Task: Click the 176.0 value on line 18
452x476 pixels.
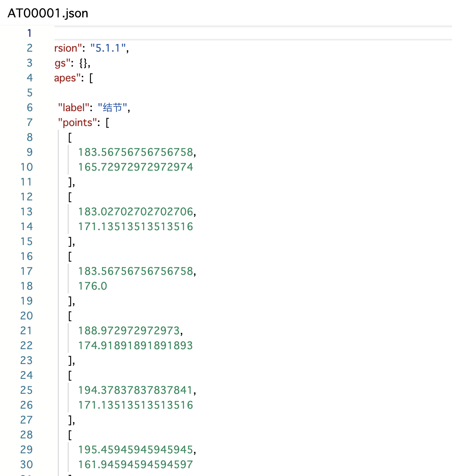Action: [x=93, y=286]
